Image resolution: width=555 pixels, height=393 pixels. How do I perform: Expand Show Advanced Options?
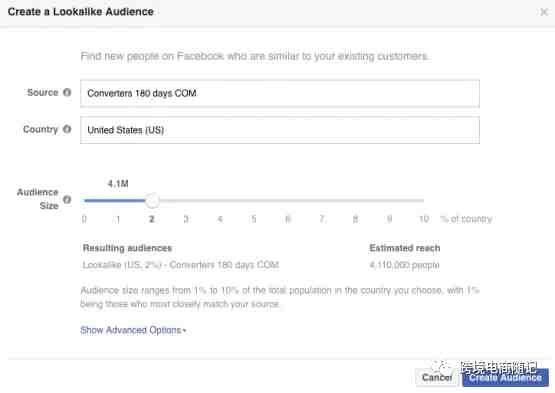(133, 330)
